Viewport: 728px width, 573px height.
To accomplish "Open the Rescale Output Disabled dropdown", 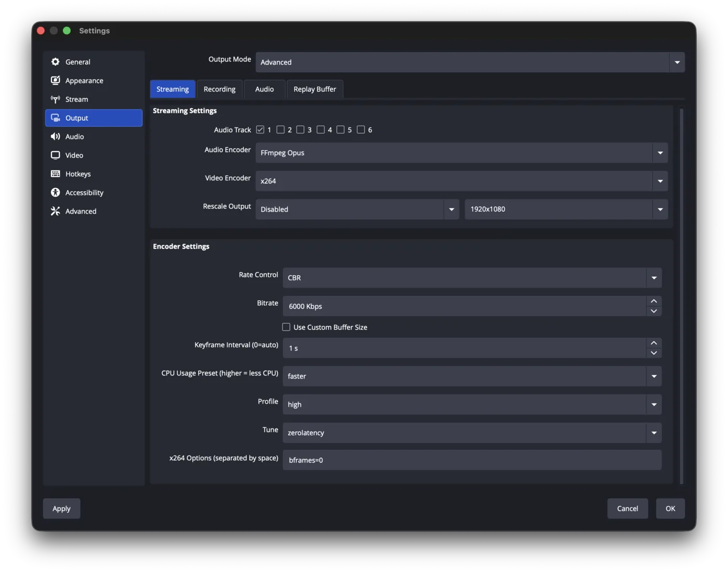I will click(357, 209).
